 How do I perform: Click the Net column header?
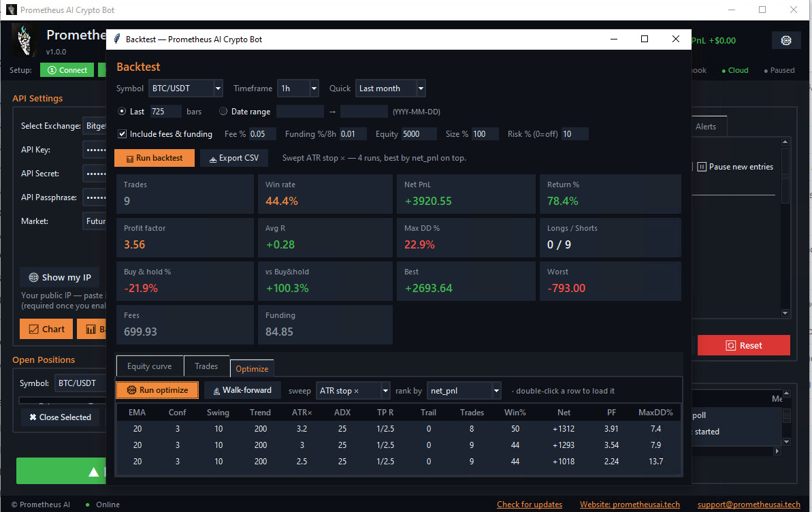click(x=564, y=413)
